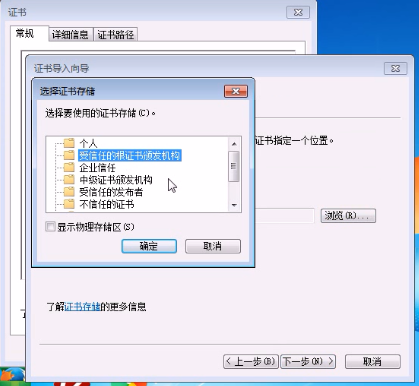Screen dimensions: 419x386
Task: Click the store list scrollbar thumb
Action: (234, 166)
